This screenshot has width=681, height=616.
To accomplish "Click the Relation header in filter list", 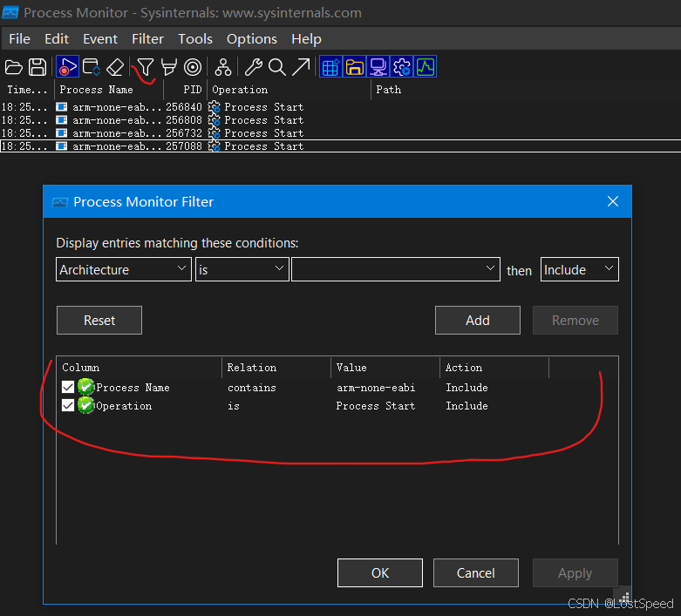I will (x=276, y=368).
